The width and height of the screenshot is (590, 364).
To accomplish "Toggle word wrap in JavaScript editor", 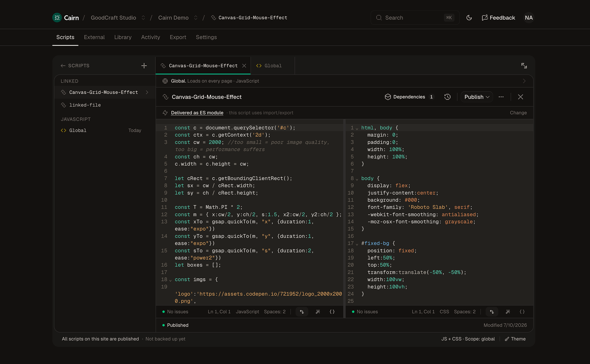I will [302, 312].
